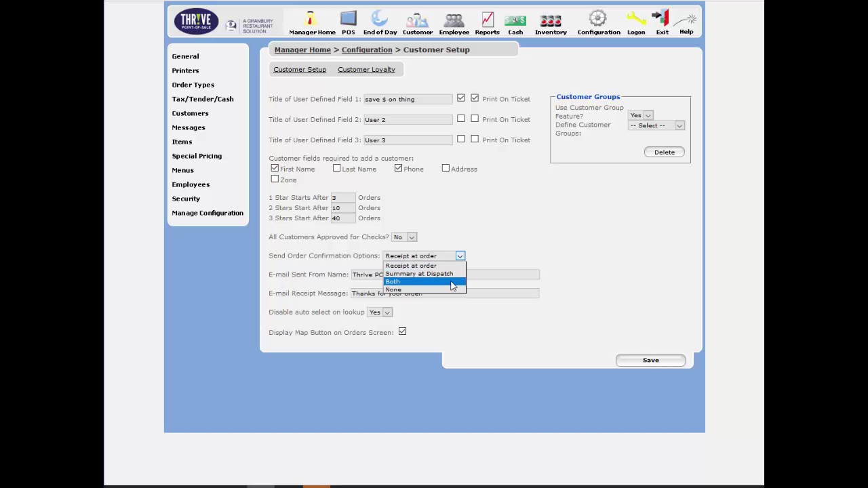The image size is (868, 488).
Task: Click the 3 Stars Start After orders input
Action: [x=342, y=218]
